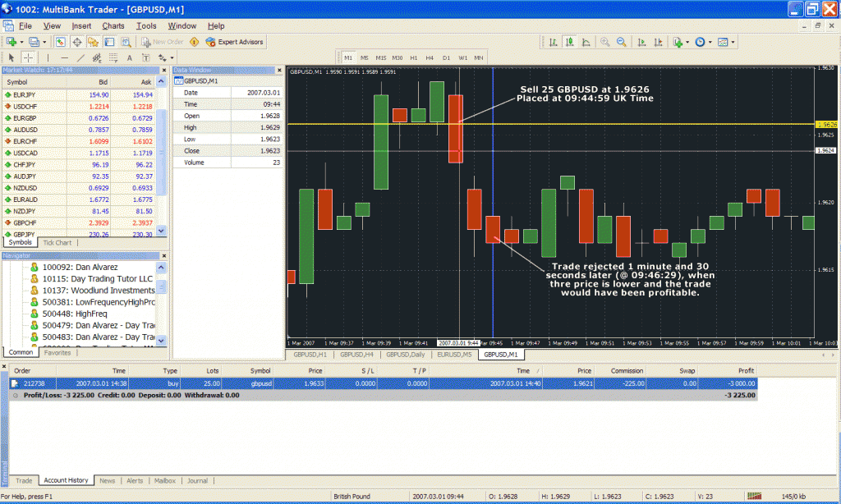This screenshot has width=841, height=504.
Task: Switch to the GBPUSD,H4 chart tab
Action: (356, 355)
